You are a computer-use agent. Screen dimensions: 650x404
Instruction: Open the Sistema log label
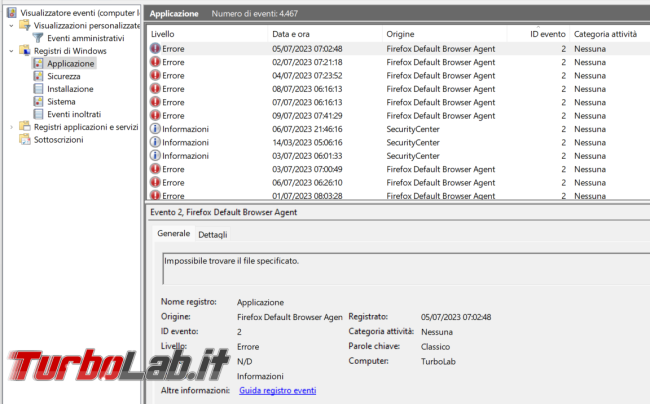pos(61,102)
